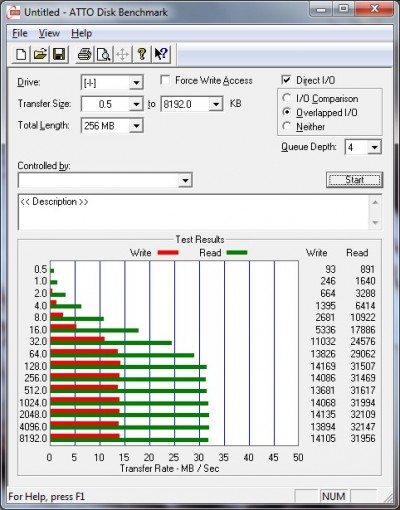Click the Description scrollbar down arrow
The image size is (400, 510).
[375, 223]
